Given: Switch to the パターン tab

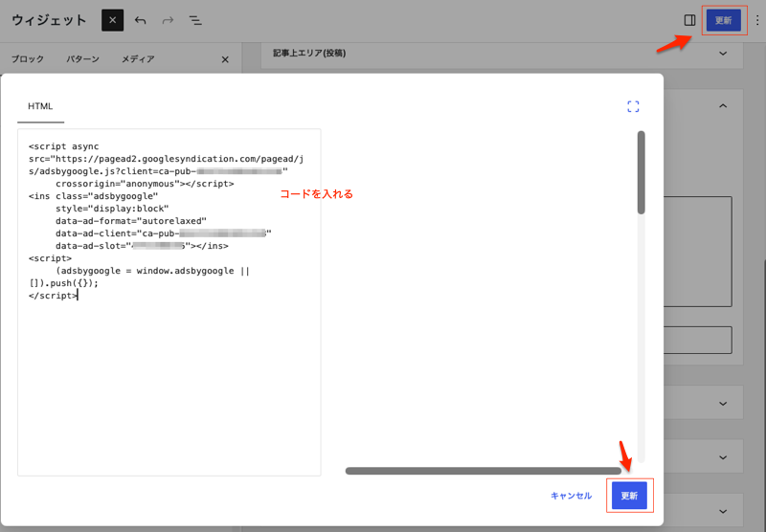Looking at the screenshot, I should (x=82, y=59).
